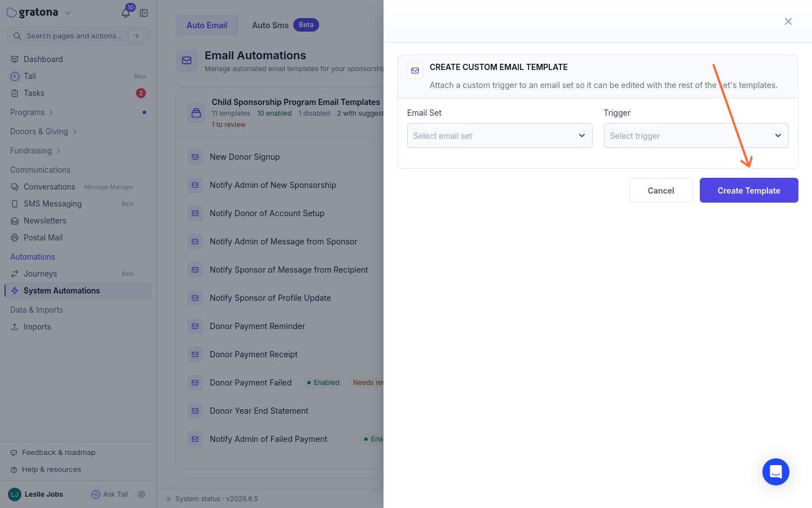
Task: Switch to the Auto Email tab
Action: tap(207, 25)
